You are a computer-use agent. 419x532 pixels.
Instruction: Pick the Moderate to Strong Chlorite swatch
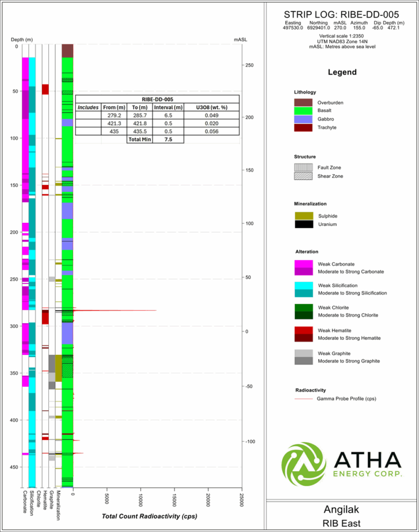[x=304, y=315]
